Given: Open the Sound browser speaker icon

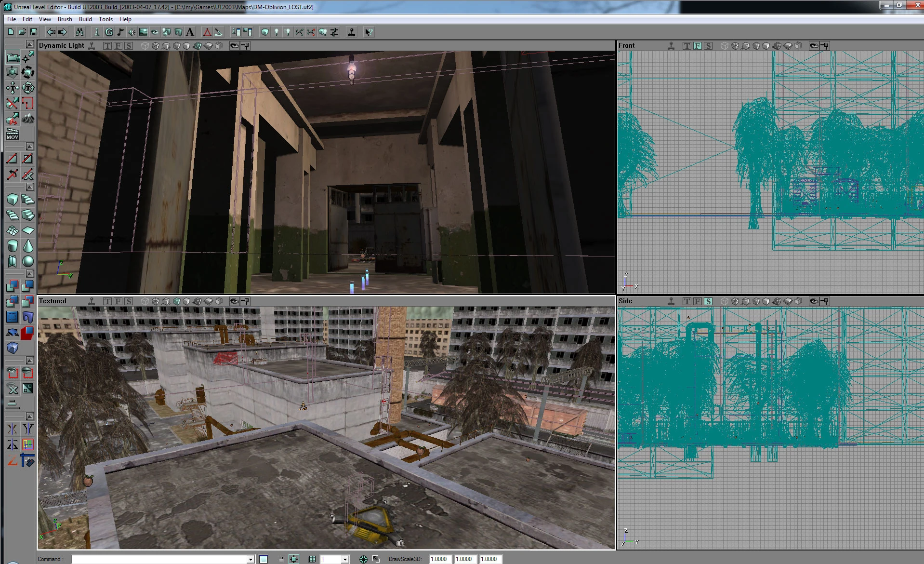Looking at the screenshot, I should (132, 32).
